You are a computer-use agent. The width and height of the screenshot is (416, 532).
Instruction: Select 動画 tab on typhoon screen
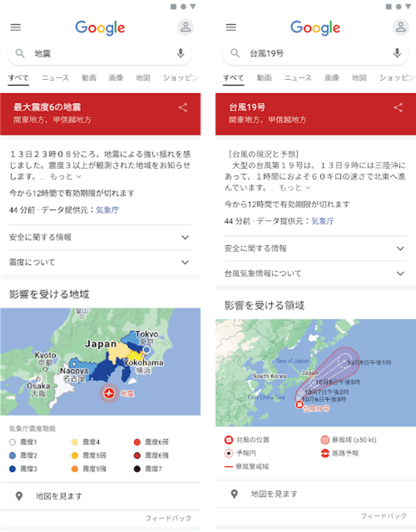coord(264,78)
